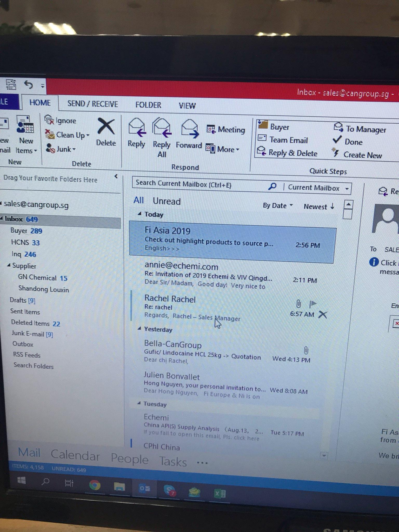This screenshot has height=532, width=399.
Task: Open navigation overflow ellipsis
Action: (x=202, y=463)
